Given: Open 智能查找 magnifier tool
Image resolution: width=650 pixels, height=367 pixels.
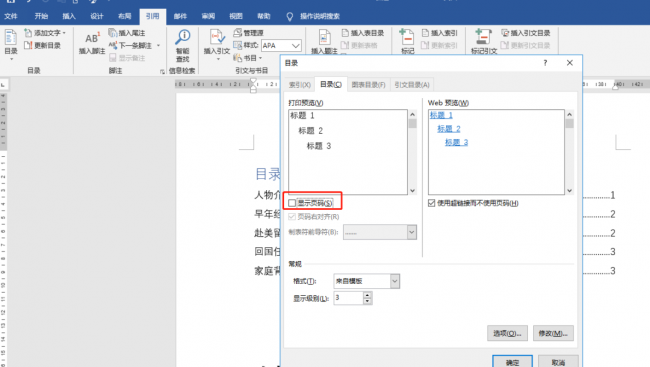Looking at the screenshot, I should click(x=182, y=37).
